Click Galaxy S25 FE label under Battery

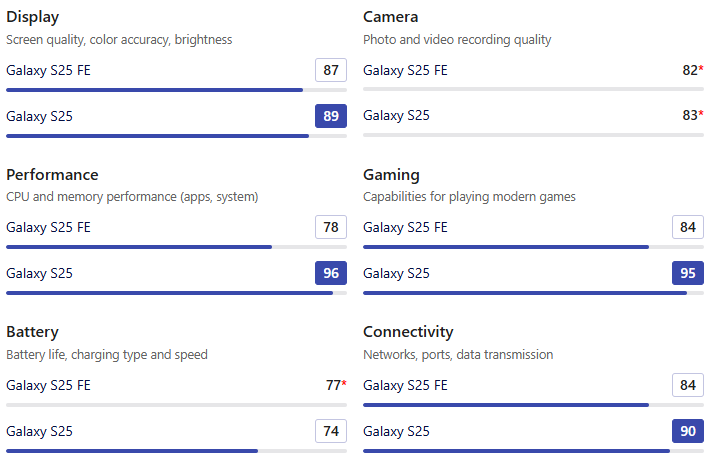click(x=49, y=386)
